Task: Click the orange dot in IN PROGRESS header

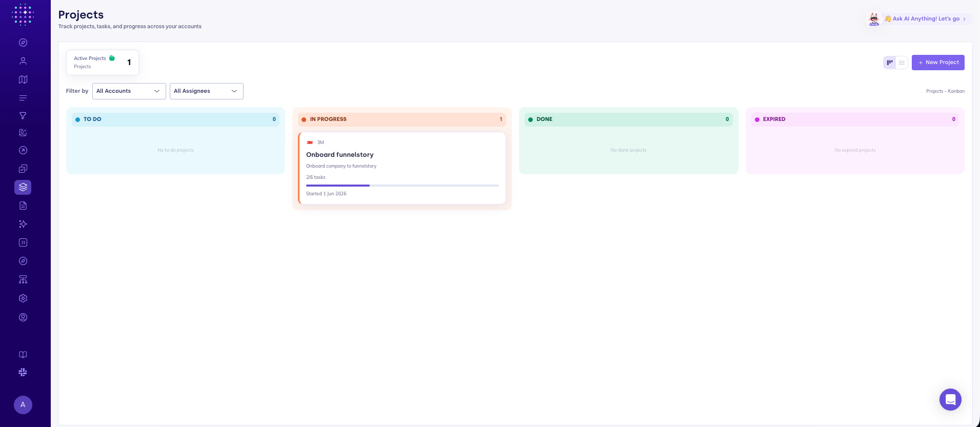Action: tap(304, 119)
